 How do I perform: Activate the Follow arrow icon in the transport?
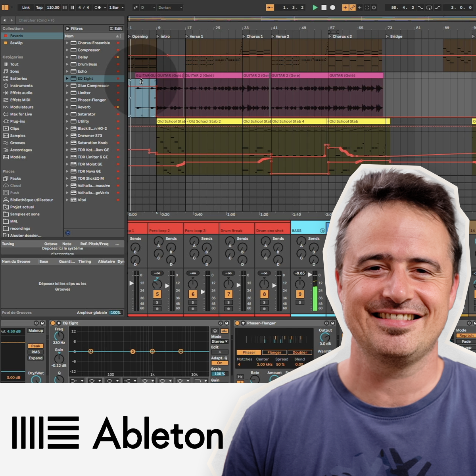269,7
